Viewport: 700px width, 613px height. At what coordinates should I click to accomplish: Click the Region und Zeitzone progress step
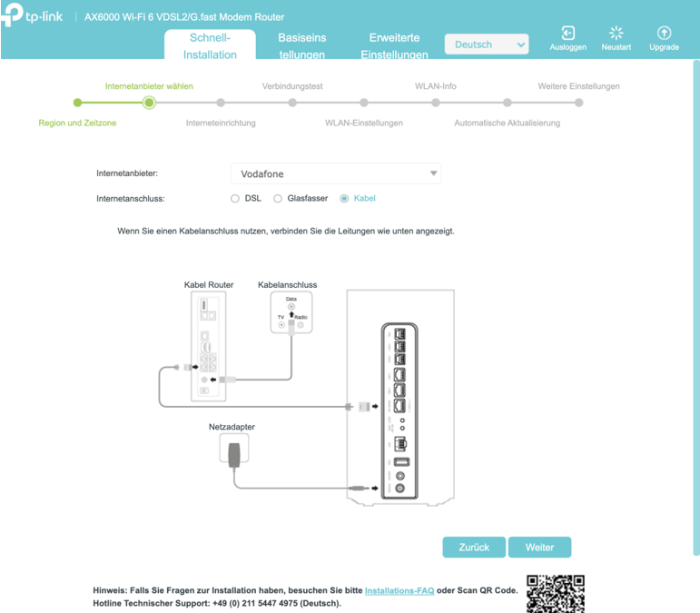[77, 103]
